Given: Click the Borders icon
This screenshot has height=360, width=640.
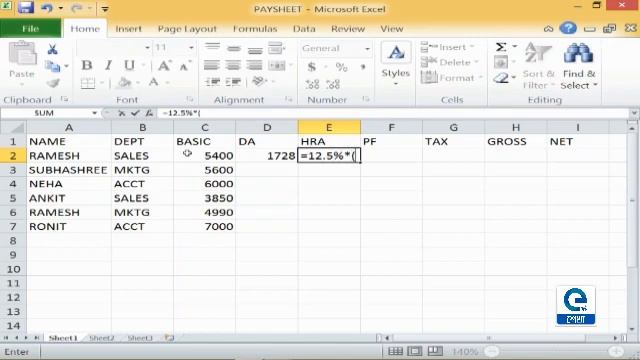Looking at the screenshot, I should pyautogui.click(x=88, y=83).
